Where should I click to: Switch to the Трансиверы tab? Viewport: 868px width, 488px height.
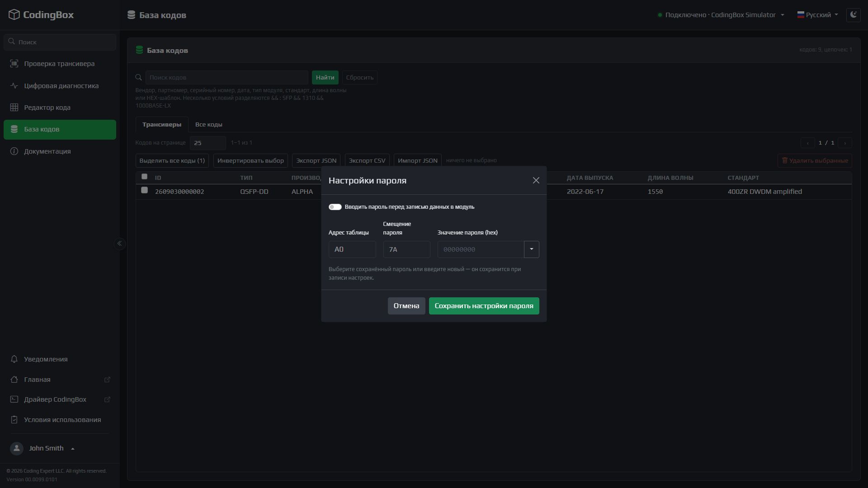(x=162, y=124)
